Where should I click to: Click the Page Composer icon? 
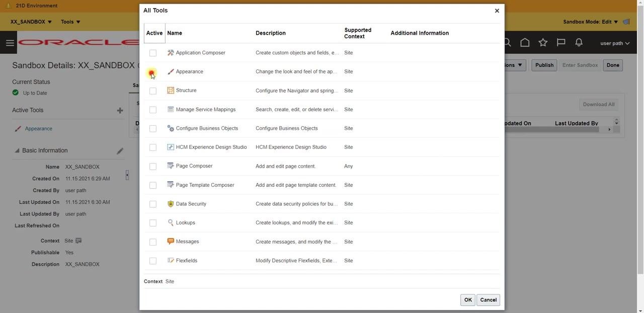click(x=171, y=166)
